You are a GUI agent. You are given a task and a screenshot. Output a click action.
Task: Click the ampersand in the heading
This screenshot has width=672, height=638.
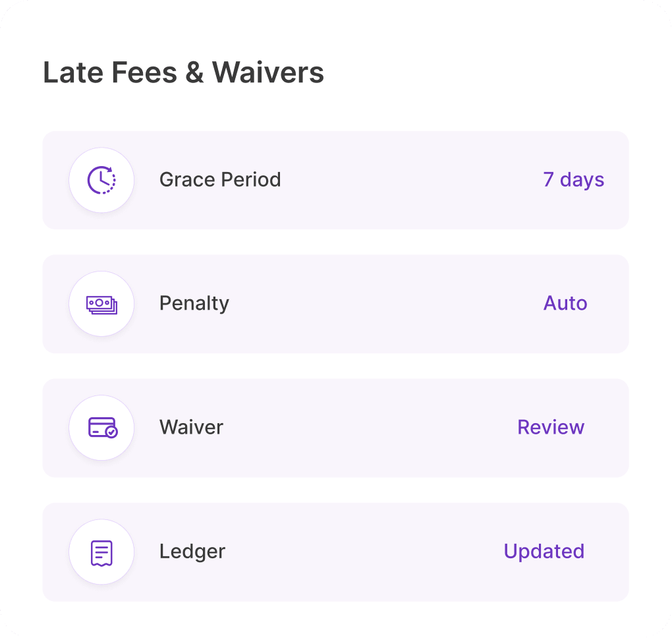(194, 72)
